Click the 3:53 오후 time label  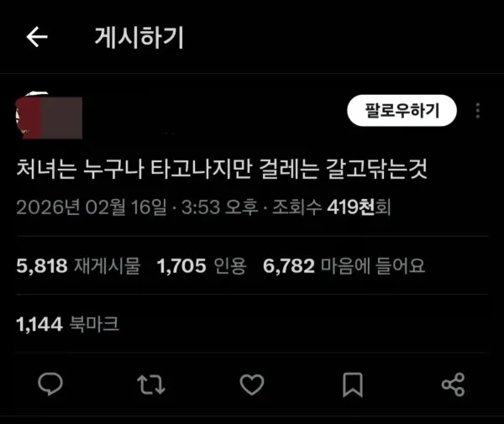(220, 207)
